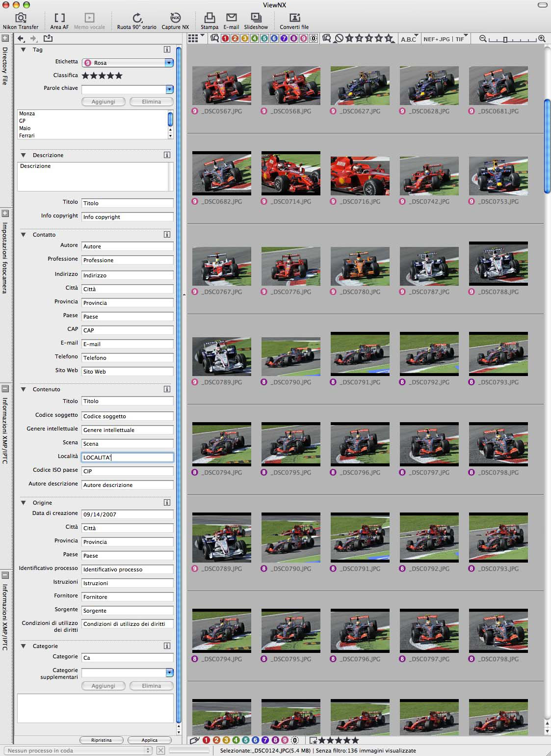Click Aggiungi under Parole chiave
551x756 pixels.
104,102
